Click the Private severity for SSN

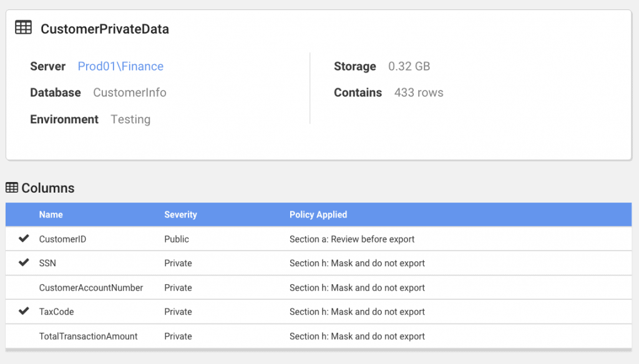178,264
